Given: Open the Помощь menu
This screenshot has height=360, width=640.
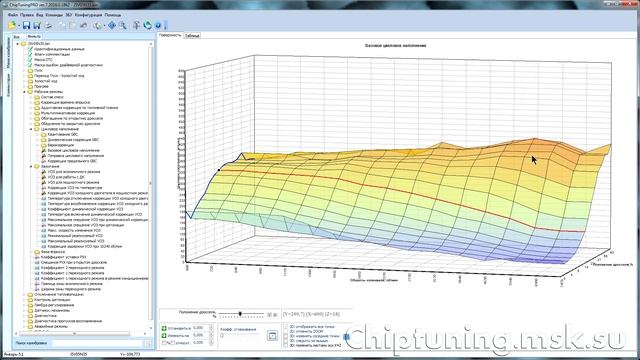Looking at the screenshot, I should coord(113,15).
